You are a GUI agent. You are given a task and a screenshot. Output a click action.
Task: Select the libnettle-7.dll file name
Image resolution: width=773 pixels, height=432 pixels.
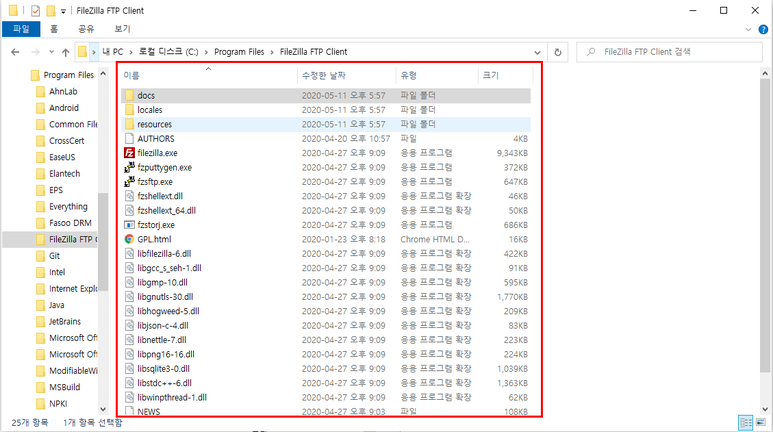tap(162, 340)
